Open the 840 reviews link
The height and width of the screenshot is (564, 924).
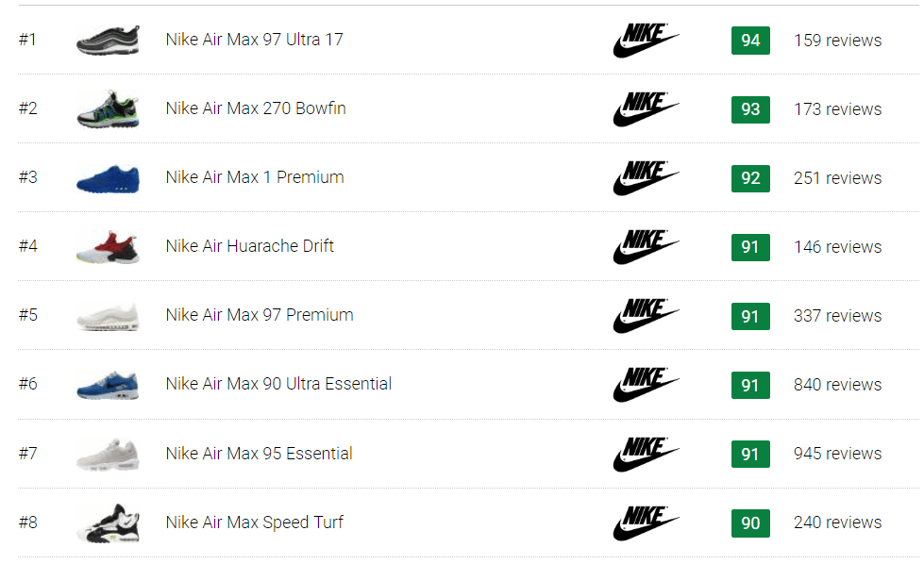click(837, 385)
